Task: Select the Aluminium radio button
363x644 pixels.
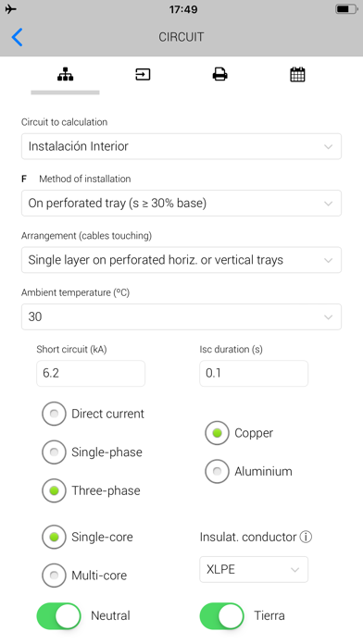Action: [x=217, y=471]
